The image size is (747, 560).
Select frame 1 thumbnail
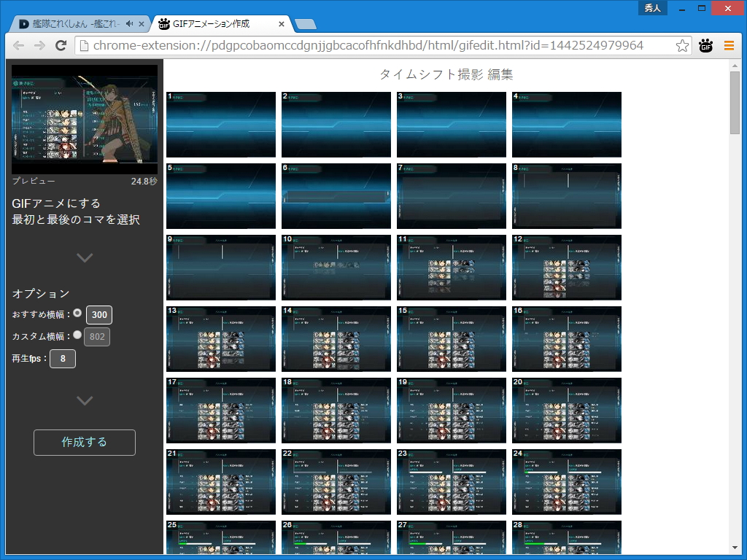click(221, 124)
